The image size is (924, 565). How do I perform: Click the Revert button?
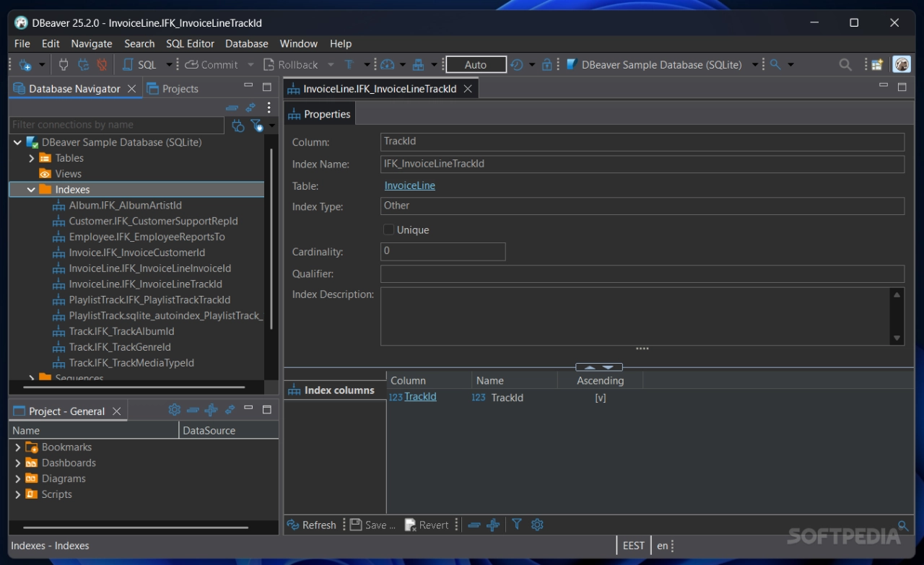tap(427, 525)
